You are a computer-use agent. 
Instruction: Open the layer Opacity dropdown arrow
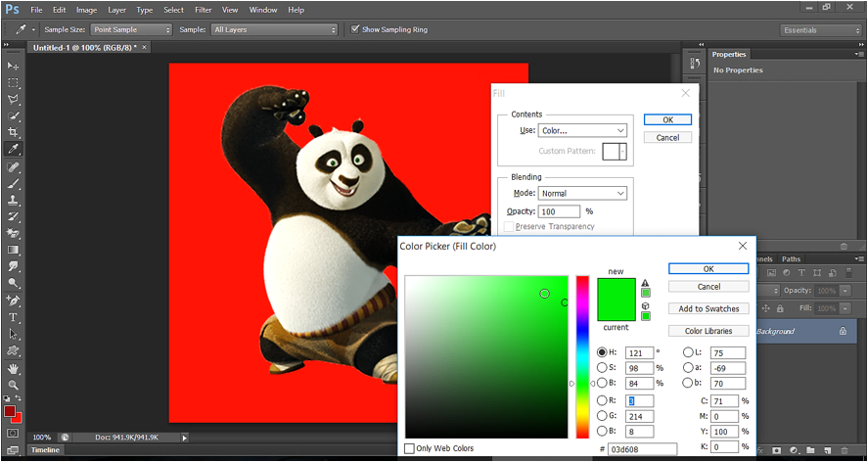(845, 291)
